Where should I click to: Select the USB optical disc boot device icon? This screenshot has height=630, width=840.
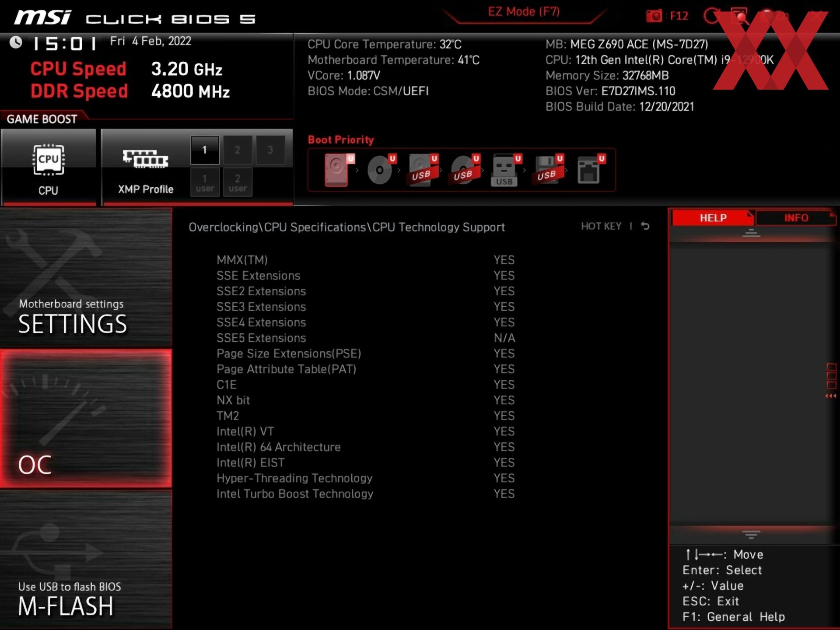[465, 170]
